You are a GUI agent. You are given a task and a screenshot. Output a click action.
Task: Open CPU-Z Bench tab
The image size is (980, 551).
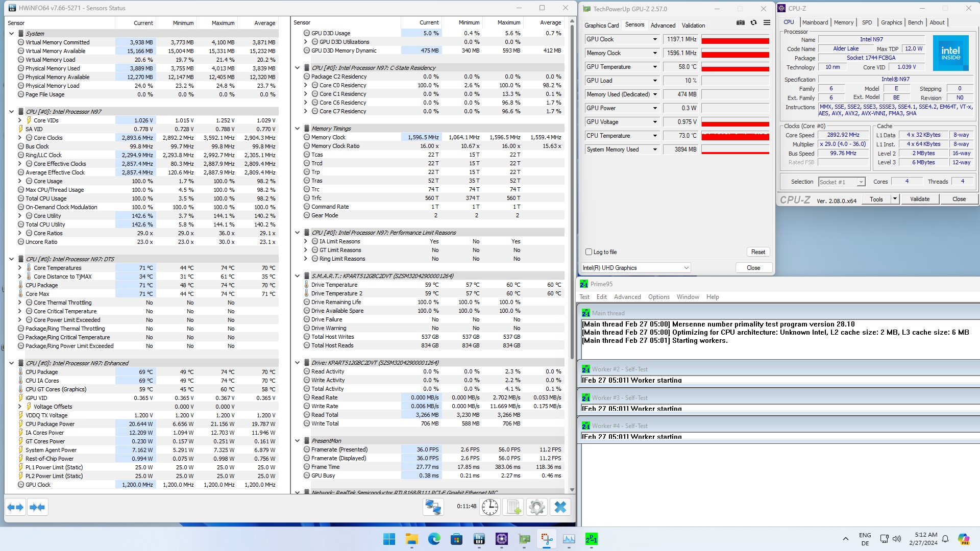[x=915, y=22]
